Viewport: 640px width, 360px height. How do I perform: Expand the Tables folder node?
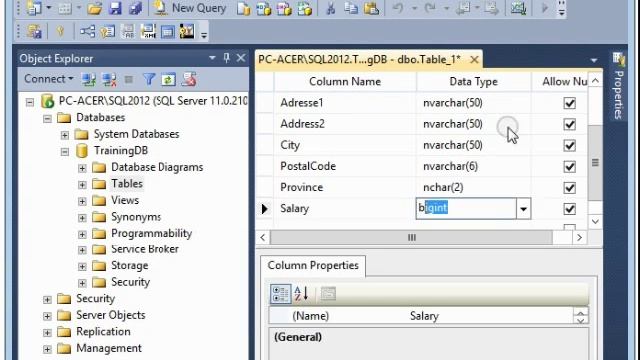pyautogui.click(x=82, y=184)
